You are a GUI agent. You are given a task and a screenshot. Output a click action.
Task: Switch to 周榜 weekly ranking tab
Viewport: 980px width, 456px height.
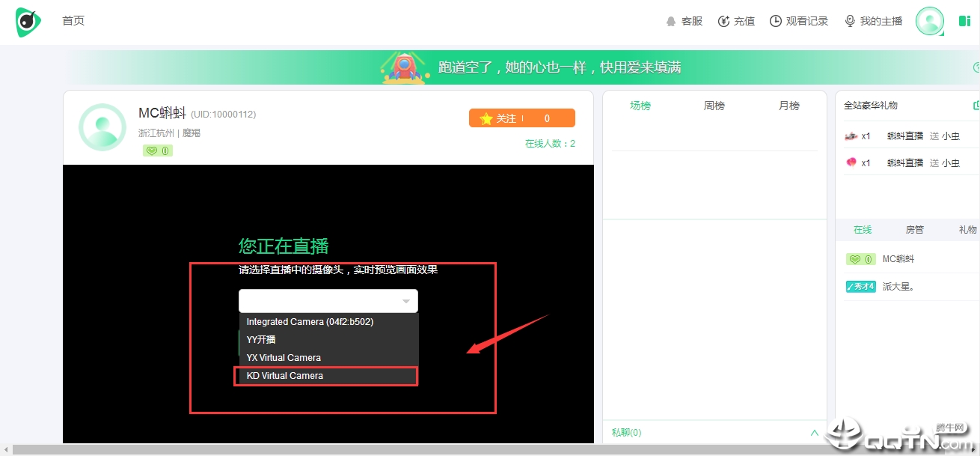pyautogui.click(x=714, y=106)
